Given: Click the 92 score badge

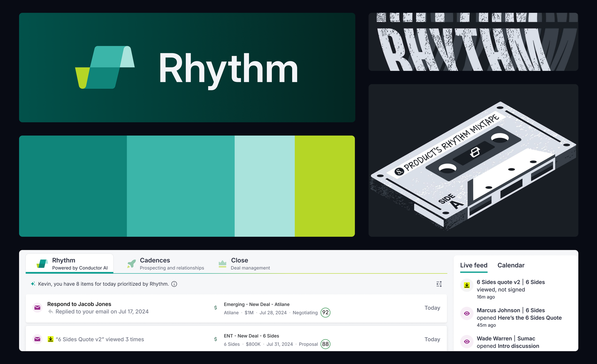Looking at the screenshot, I should (325, 312).
